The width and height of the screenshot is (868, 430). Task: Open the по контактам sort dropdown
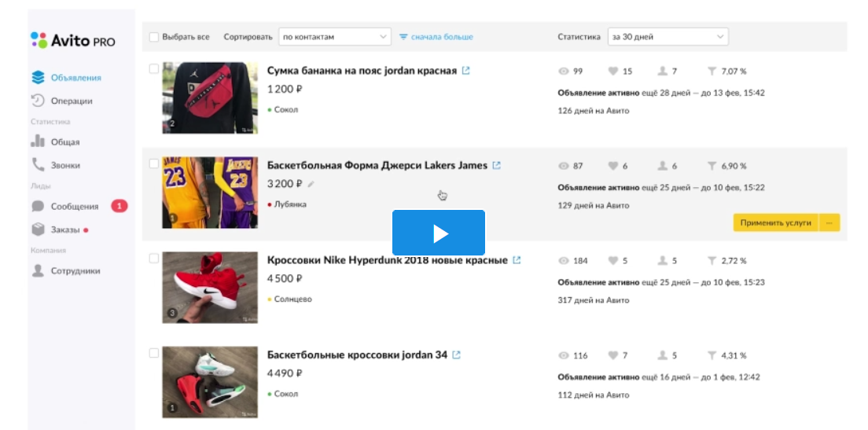(x=334, y=37)
